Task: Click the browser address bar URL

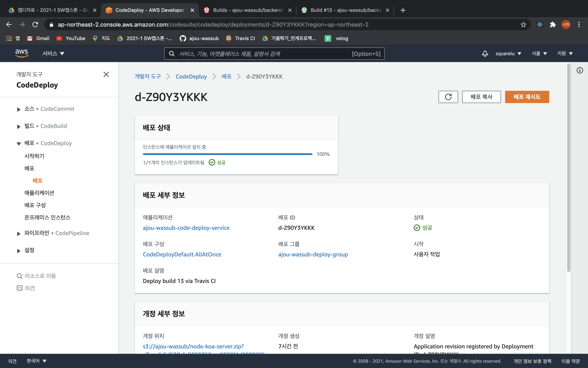Action: tap(213, 25)
